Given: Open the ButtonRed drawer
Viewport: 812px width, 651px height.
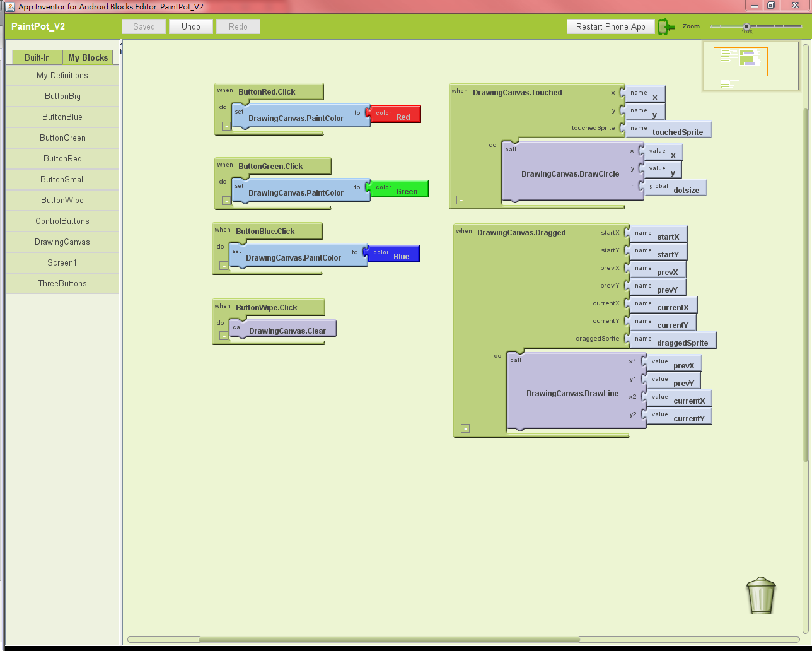Looking at the screenshot, I should click(62, 158).
